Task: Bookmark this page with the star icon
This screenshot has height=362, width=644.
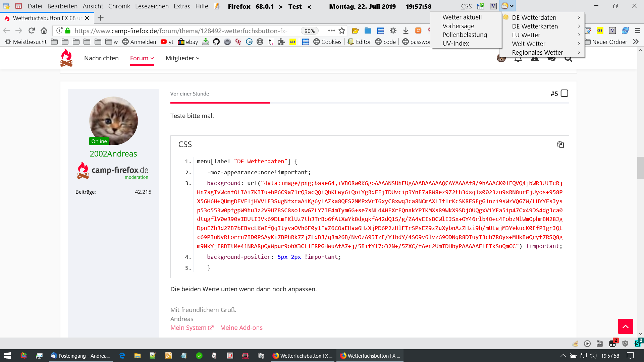Action: [x=342, y=31]
